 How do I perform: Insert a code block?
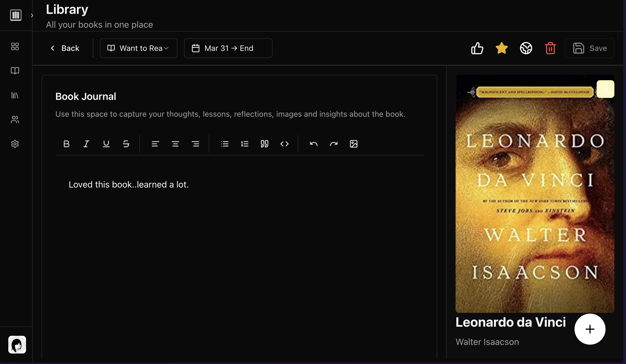(284, 144)
